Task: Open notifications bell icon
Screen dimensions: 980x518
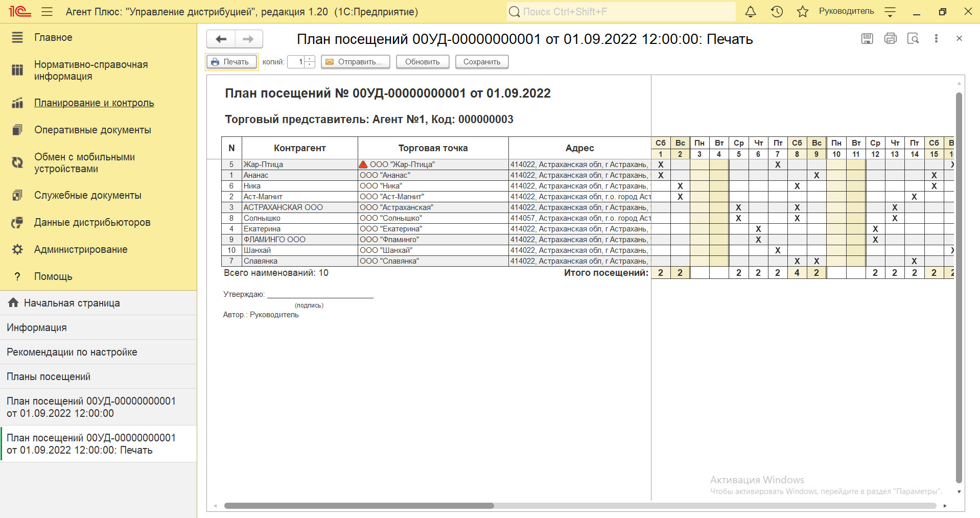Action: tap(751, 11)
